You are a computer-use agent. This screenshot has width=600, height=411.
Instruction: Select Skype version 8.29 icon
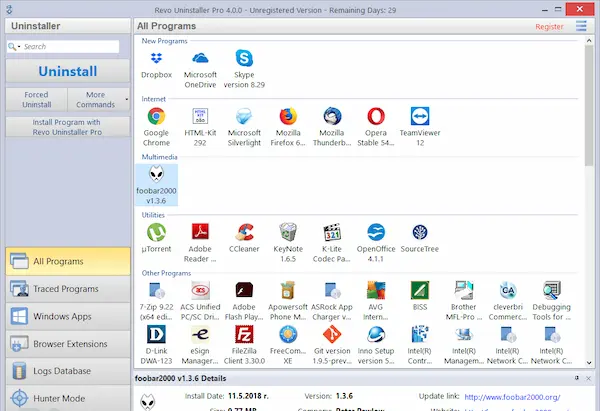click(244, 59)
